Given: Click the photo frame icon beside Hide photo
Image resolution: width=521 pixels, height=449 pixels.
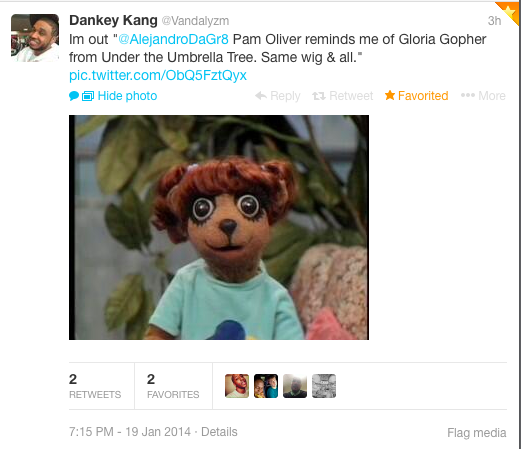Looking at the screenshot, I should (x=88, y=96).
